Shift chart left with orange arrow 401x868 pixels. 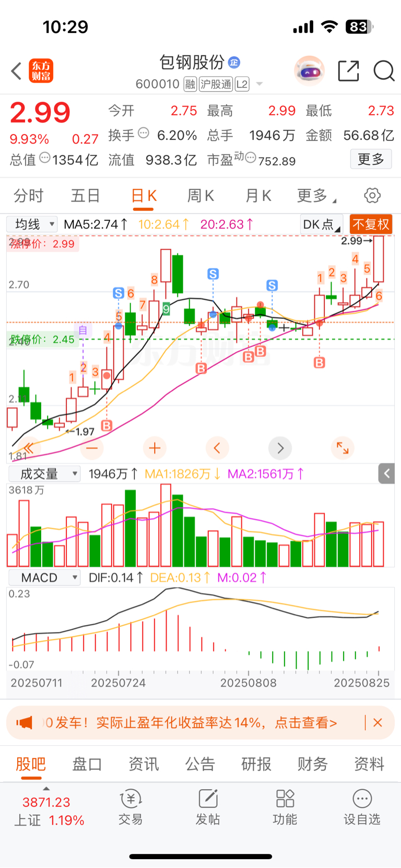click(217, 448)
